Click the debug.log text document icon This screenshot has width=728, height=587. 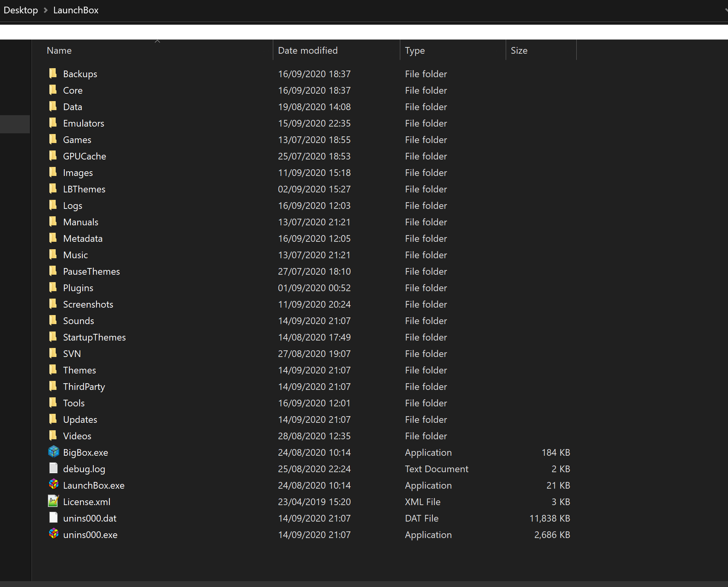(x=53, y=468)
